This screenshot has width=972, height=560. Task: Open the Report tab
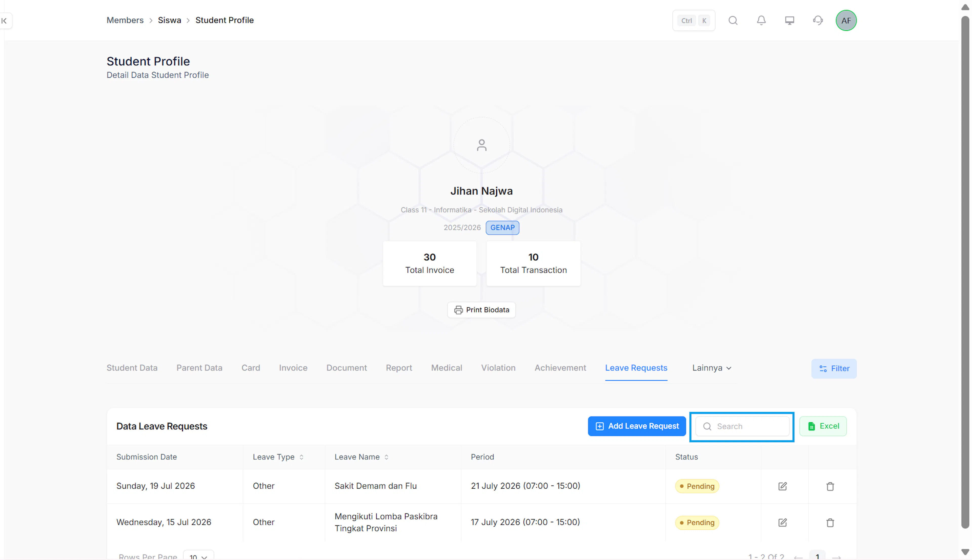[x=399, y=368]
